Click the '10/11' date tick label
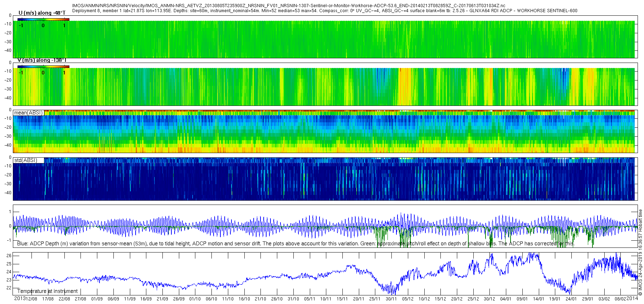644x304 pixels. coord(326,299)
